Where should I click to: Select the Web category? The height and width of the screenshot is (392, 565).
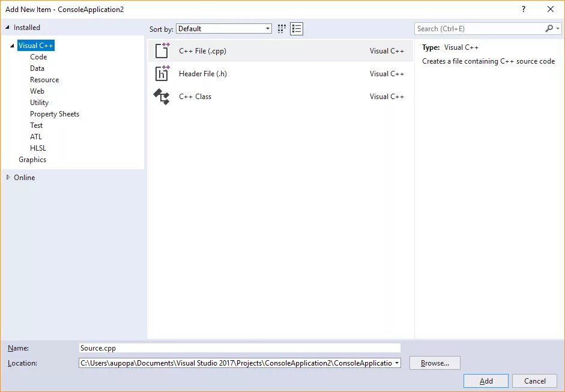pyautogui.click(x=37, y=91)
